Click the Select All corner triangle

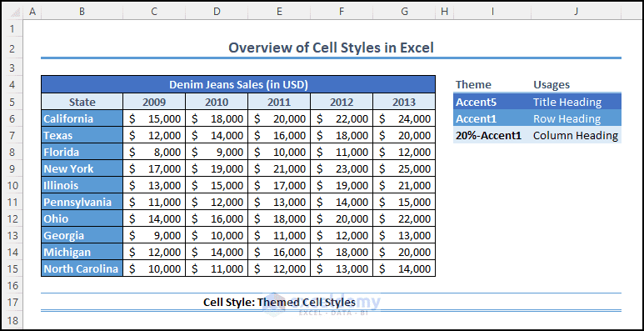[15, 13]
